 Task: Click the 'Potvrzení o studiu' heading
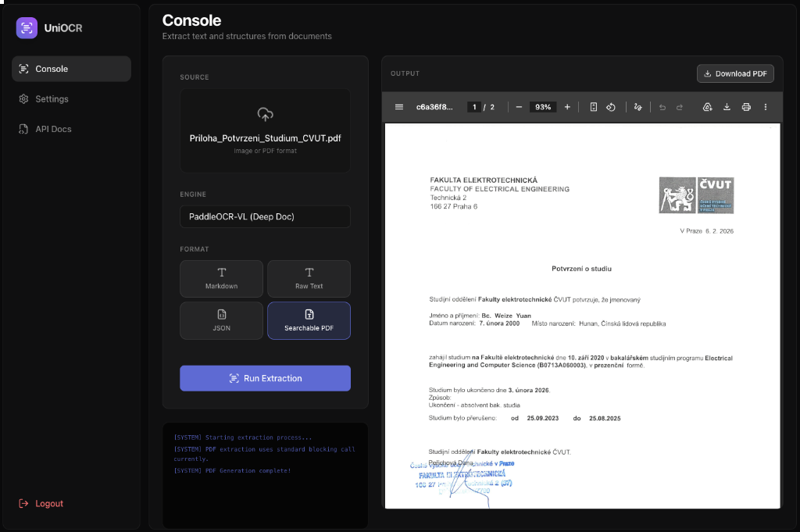[581, 269]
